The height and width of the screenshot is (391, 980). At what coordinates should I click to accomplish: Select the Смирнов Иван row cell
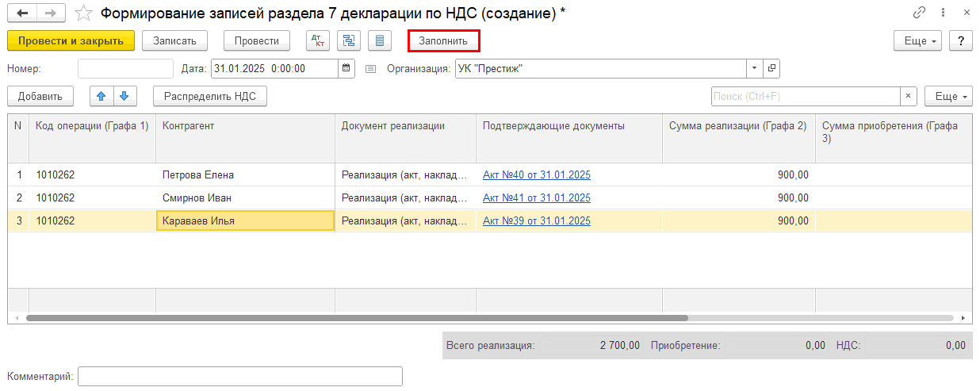coord(244,197)
